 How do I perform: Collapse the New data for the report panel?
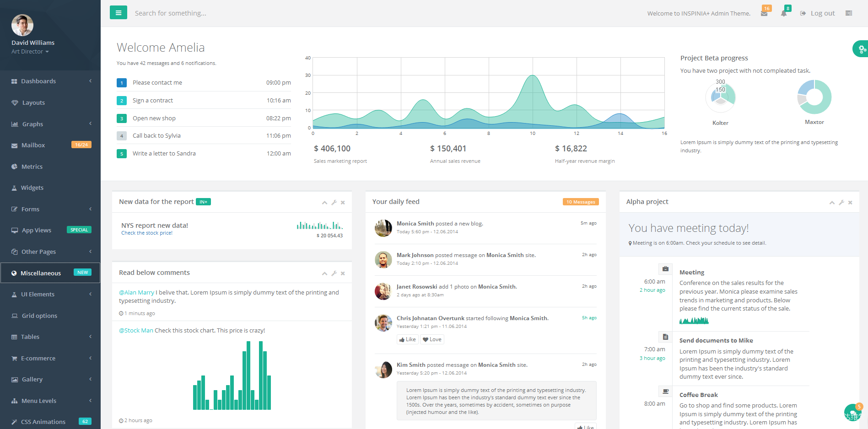[324, 203]
